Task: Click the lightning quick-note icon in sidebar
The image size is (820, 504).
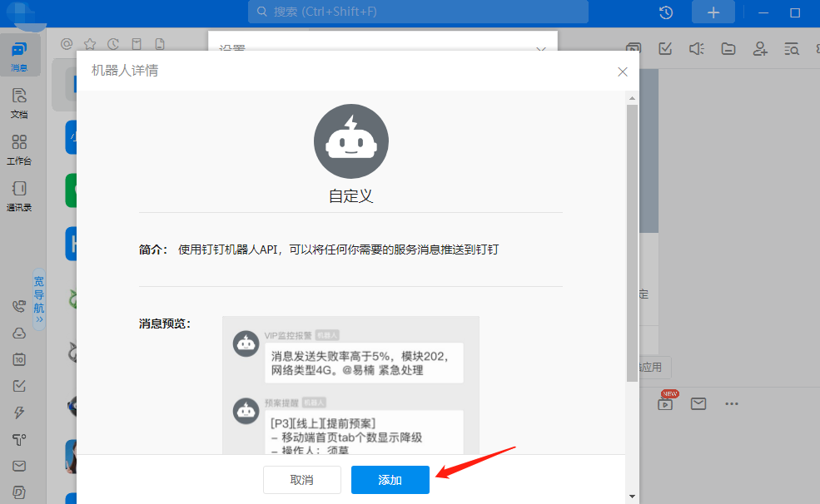Action: coord(19,411)
